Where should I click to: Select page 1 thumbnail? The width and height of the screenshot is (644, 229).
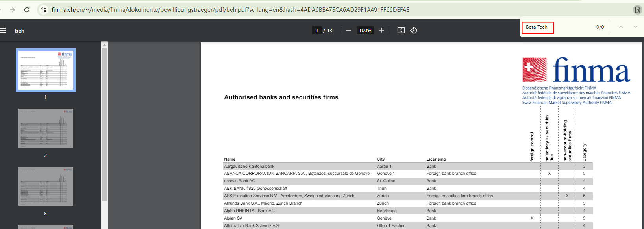(x=46, y=70)
